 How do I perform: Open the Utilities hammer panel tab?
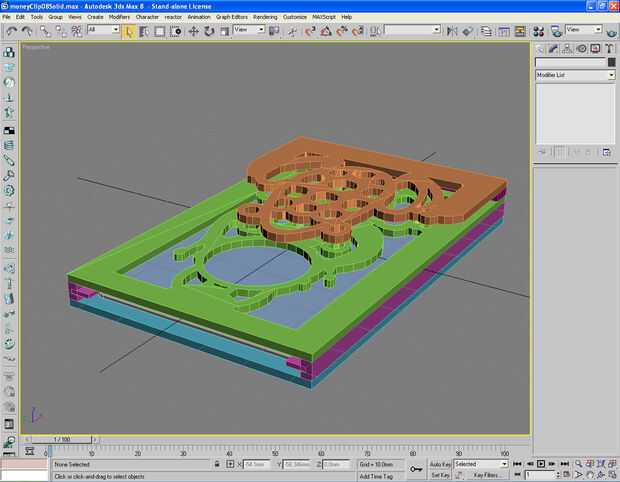coord(608,48)
